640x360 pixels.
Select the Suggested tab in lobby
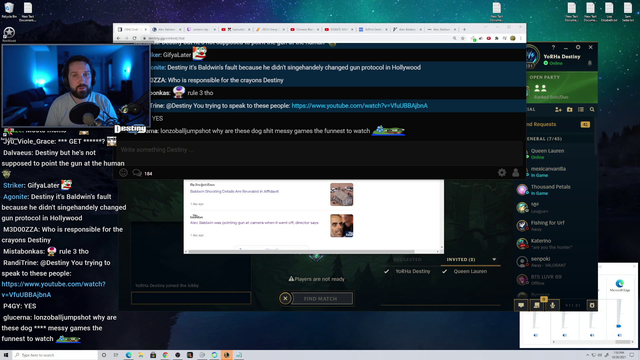pos(407,259)
